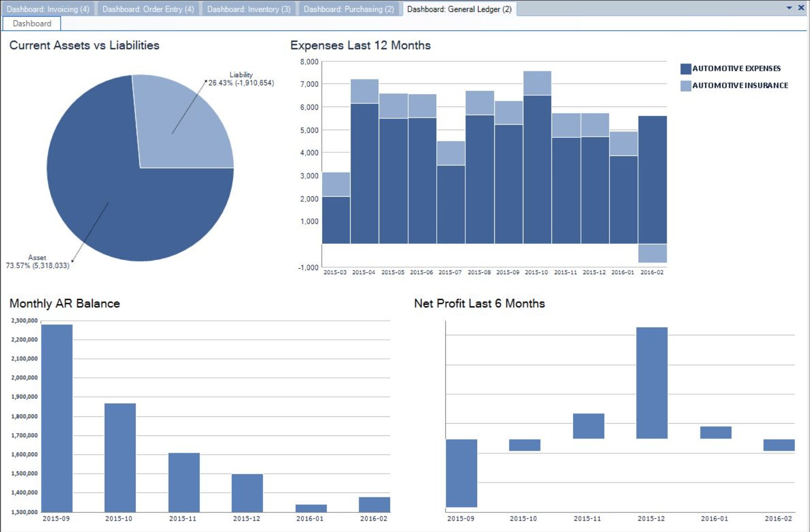Select the 2015-09 AR Balance bar

(57, 418)
